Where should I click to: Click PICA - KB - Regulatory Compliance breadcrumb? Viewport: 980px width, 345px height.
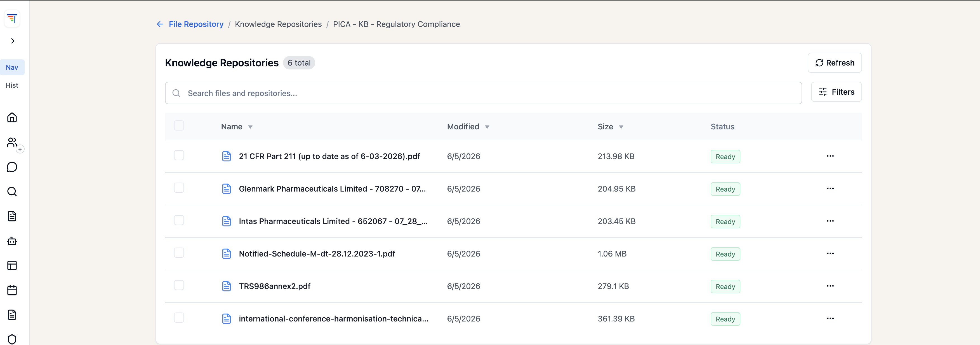coord(396,24)
